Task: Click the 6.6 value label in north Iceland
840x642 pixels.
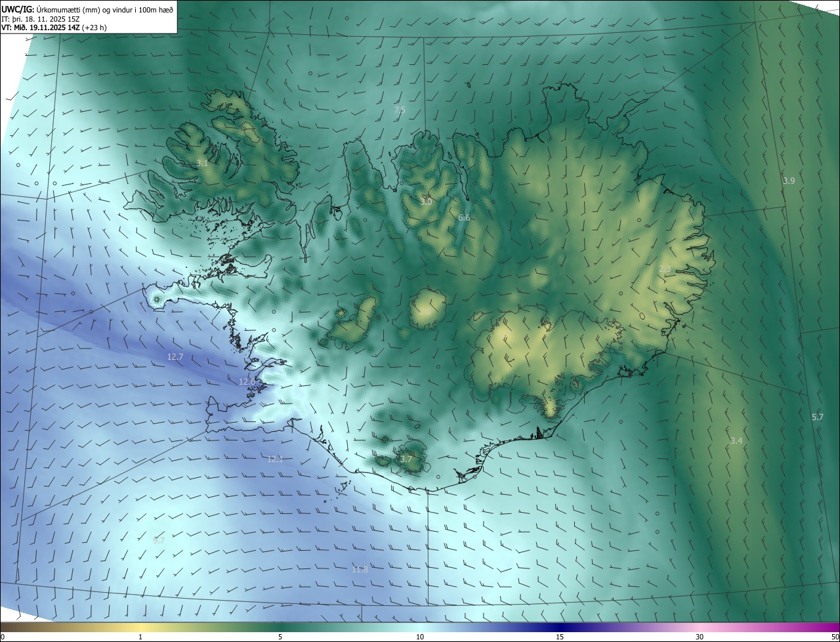Action: pos(464,217)
